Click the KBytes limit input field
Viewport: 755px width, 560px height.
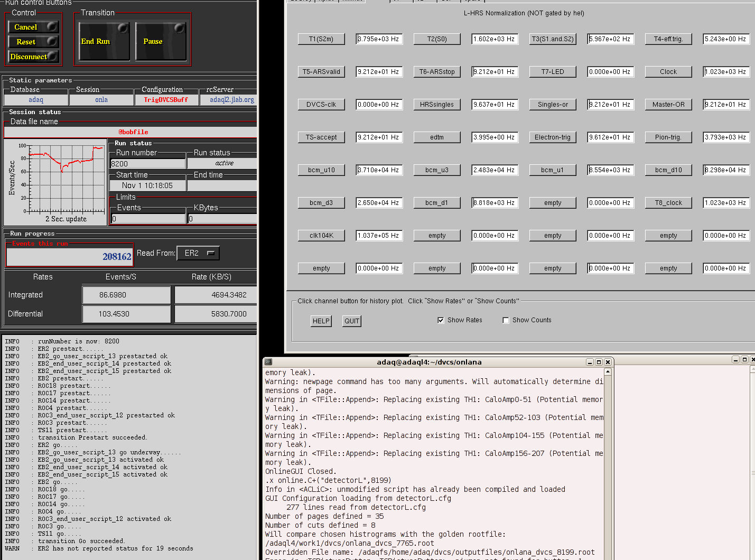[x=222, y=218]
